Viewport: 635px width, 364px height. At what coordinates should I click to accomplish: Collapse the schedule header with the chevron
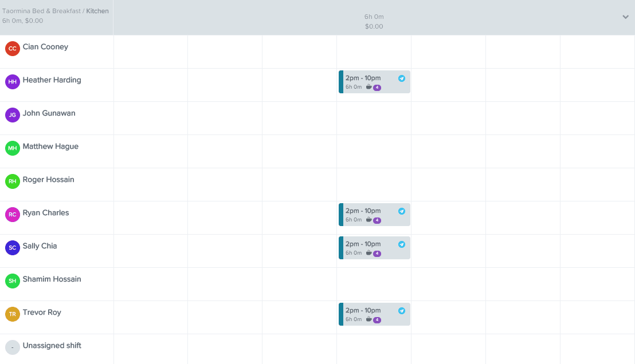[x=625, y=17]
